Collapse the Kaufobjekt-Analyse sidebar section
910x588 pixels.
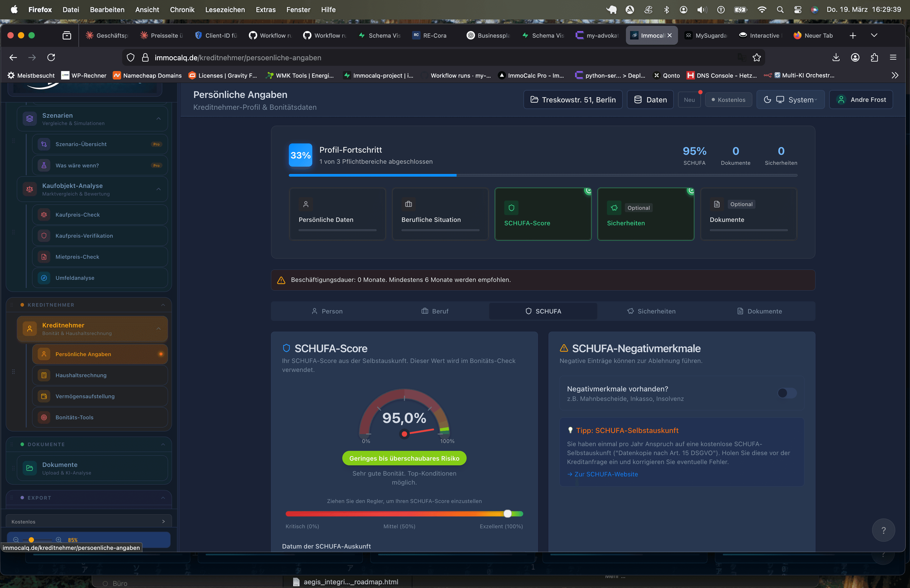click(159, 189)
